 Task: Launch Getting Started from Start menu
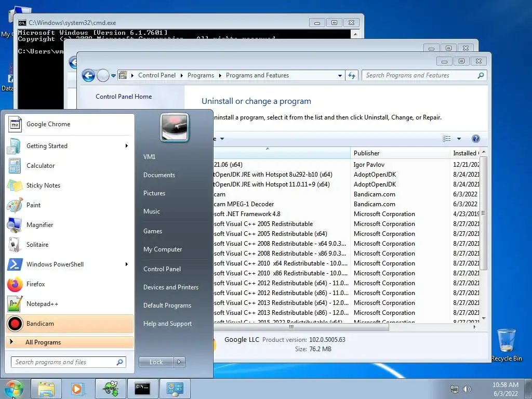click(x=70, y=146)
